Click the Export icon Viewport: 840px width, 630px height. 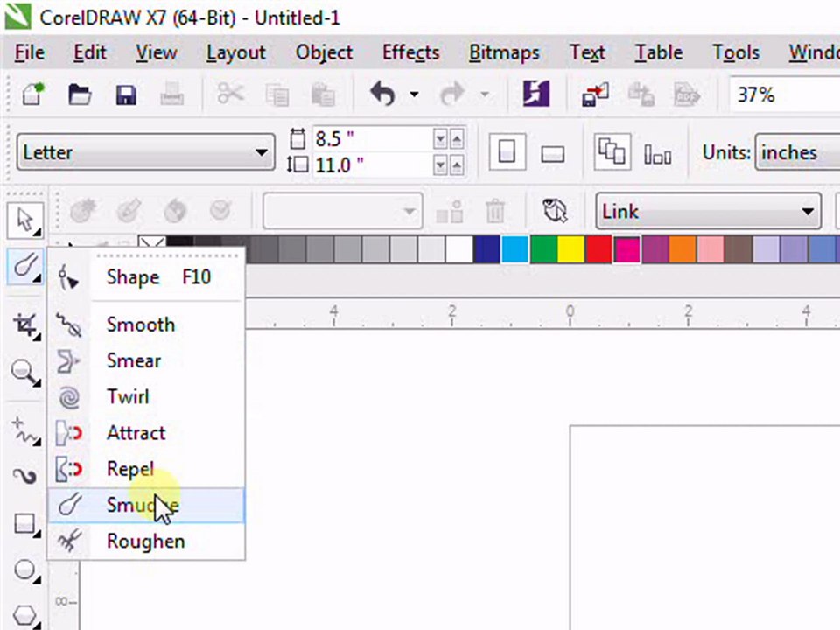point(641,94)
